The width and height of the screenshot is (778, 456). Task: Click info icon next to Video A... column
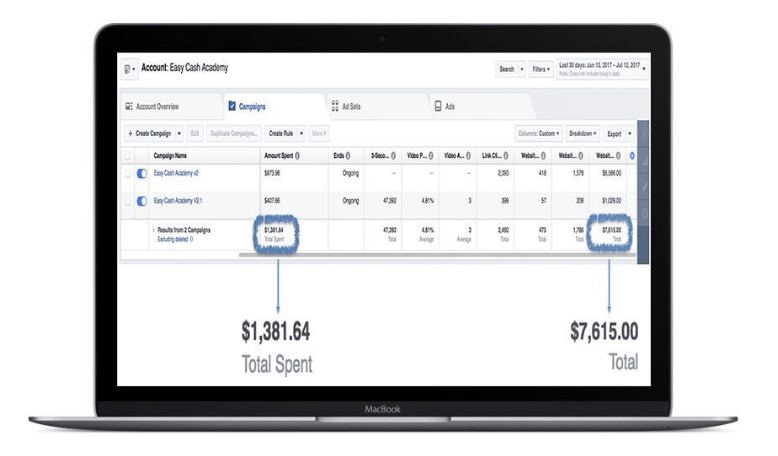[x=468, y=156]
